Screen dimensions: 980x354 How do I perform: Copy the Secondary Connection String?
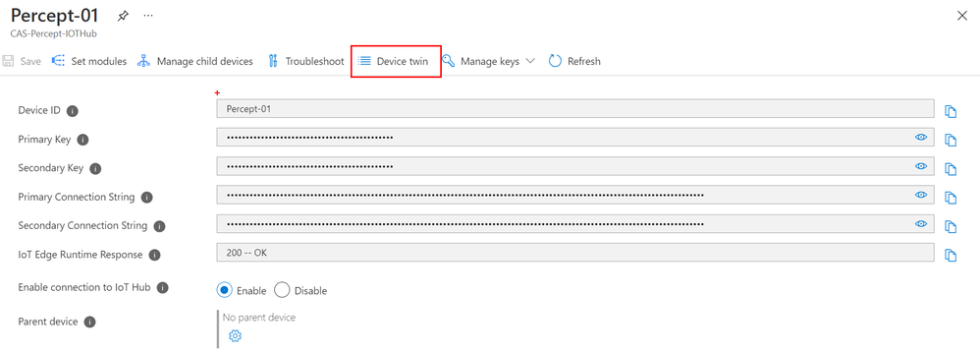(951, 226)
